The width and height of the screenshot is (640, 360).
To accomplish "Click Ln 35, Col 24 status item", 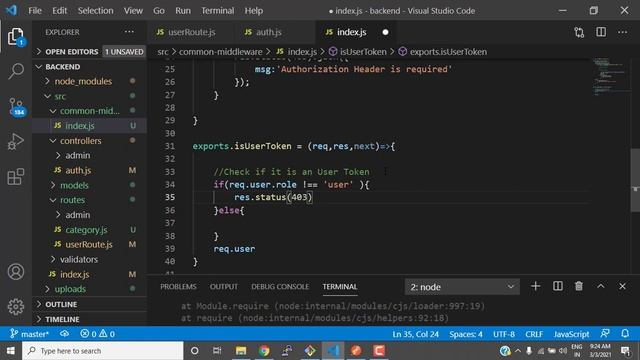I will pos(416,334).
